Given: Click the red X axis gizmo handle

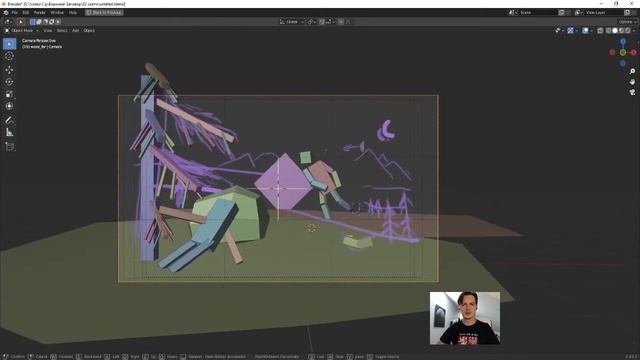Looking at the screenshot, I should [x=633, y=52].
